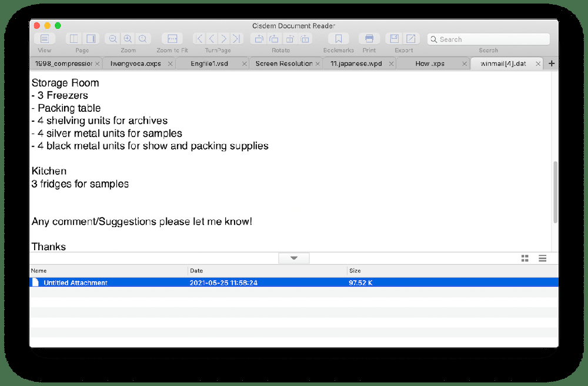Go to the previous page

(212, 39)
